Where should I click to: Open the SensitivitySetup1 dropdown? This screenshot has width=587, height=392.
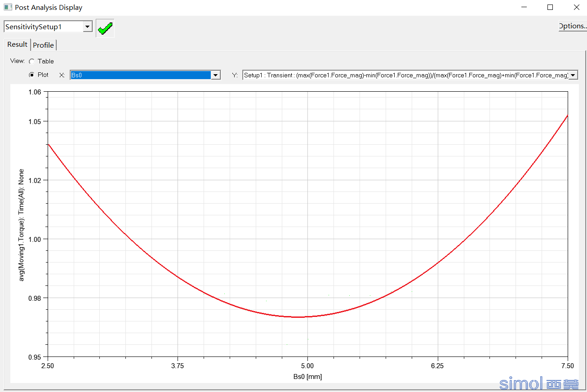point(88,27)
